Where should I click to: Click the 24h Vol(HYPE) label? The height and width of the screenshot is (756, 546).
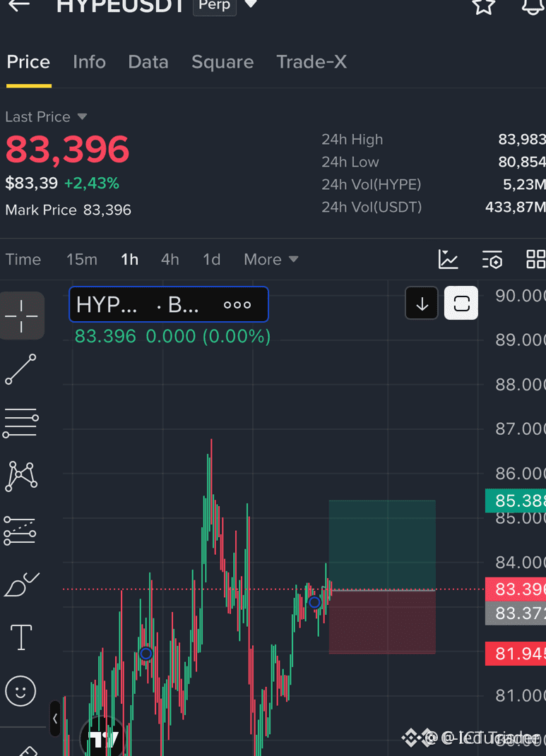click(372, 185)
